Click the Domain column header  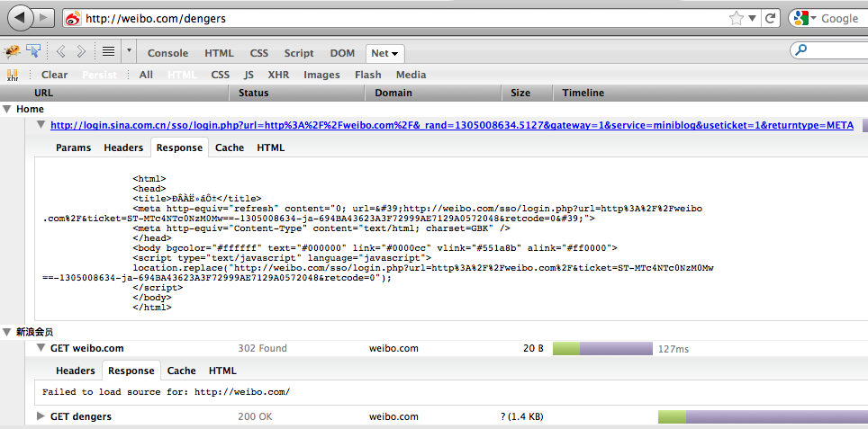433,93
